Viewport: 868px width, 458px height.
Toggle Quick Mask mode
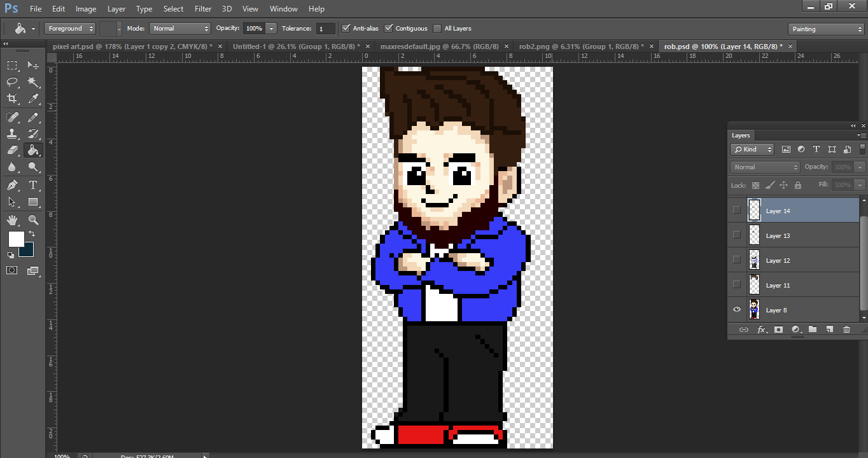(12, 270)
